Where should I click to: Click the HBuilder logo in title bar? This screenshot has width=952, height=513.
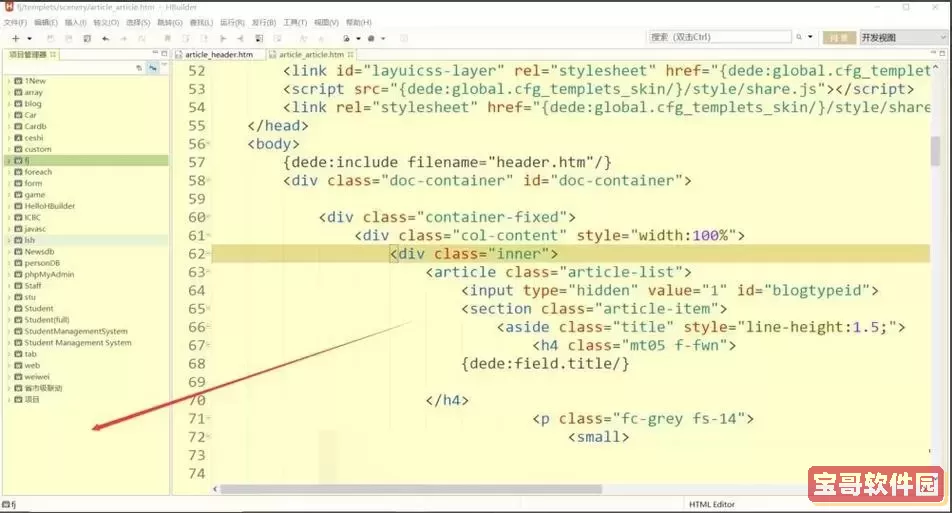point(8,7)
